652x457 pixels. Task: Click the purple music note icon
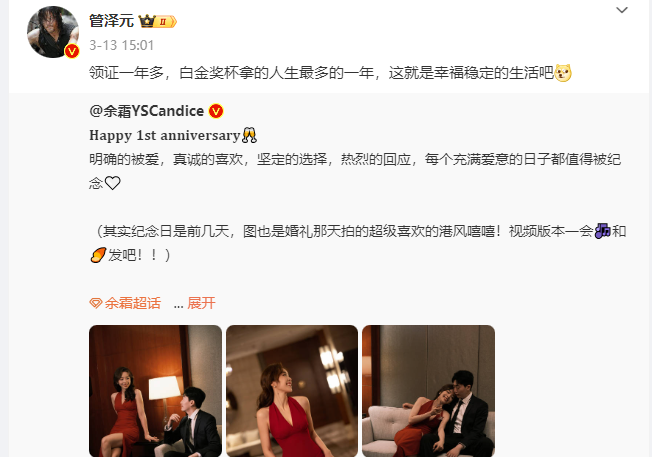point(602,230)
